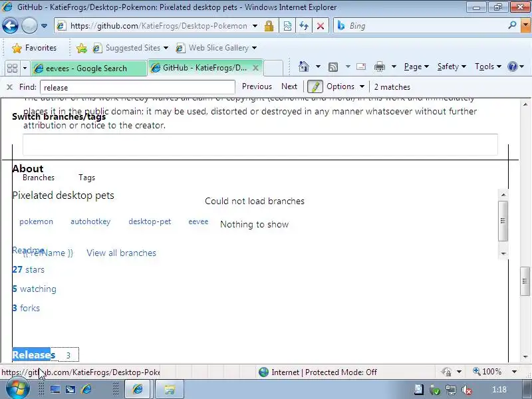This screenshot has height=399, width=532.
Task: Click the security lock icon
Action: [x=269, y=26]
